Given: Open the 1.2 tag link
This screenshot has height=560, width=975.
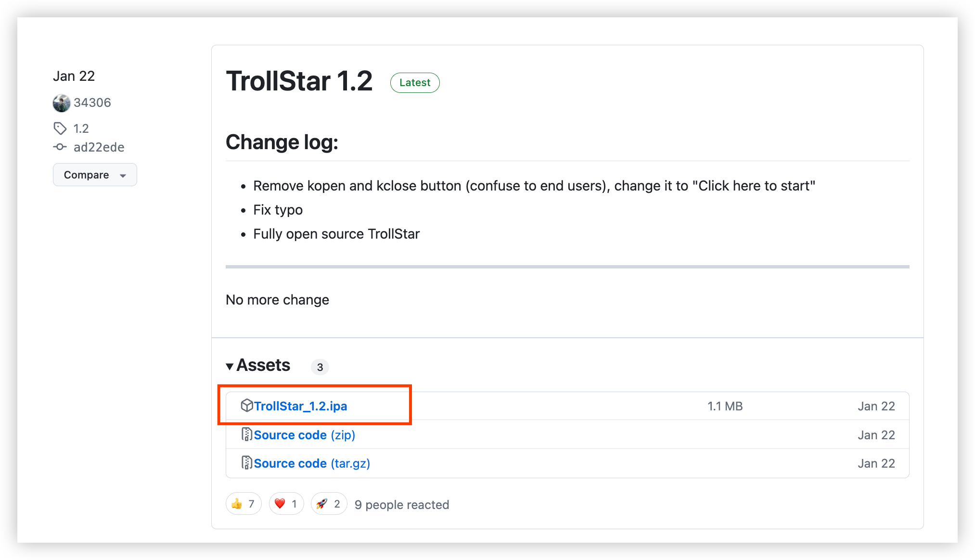Looking at the screenshot, I should pyautogui.click(x=81, y=128).
